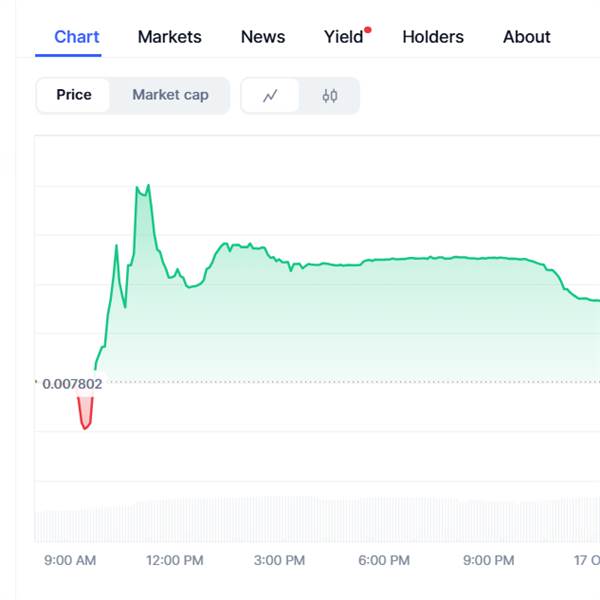Go to the News tab

[x=263, y=37]
